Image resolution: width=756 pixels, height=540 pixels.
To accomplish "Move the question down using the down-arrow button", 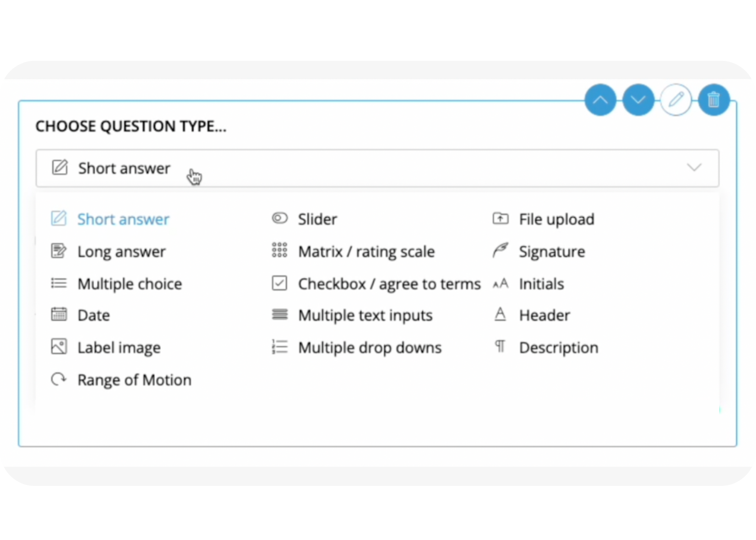I will coord(638,100).
